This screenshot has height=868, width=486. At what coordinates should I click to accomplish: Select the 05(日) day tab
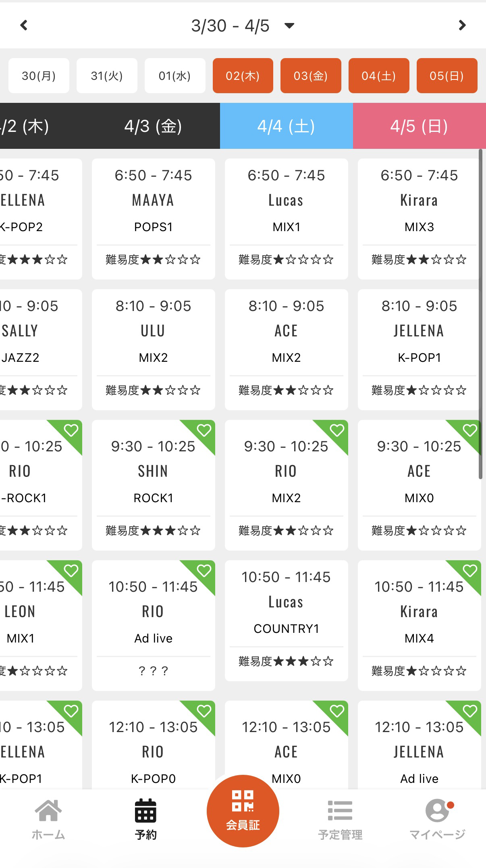pos(447,76)
